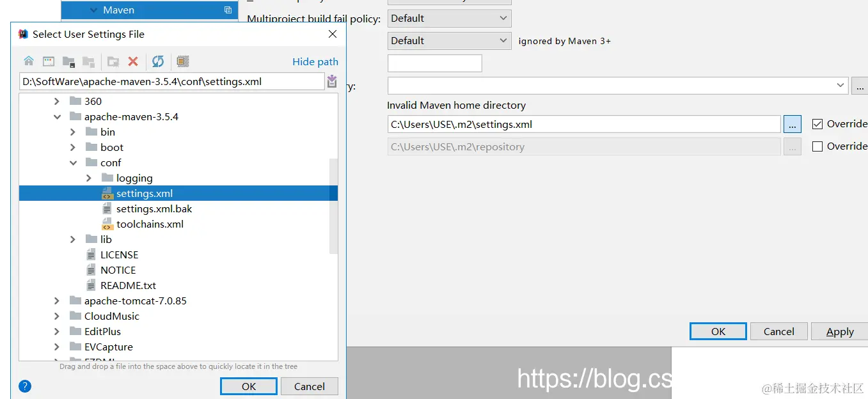
Task: Click the folder icon of EVCapture
Action: pos(75,347)
